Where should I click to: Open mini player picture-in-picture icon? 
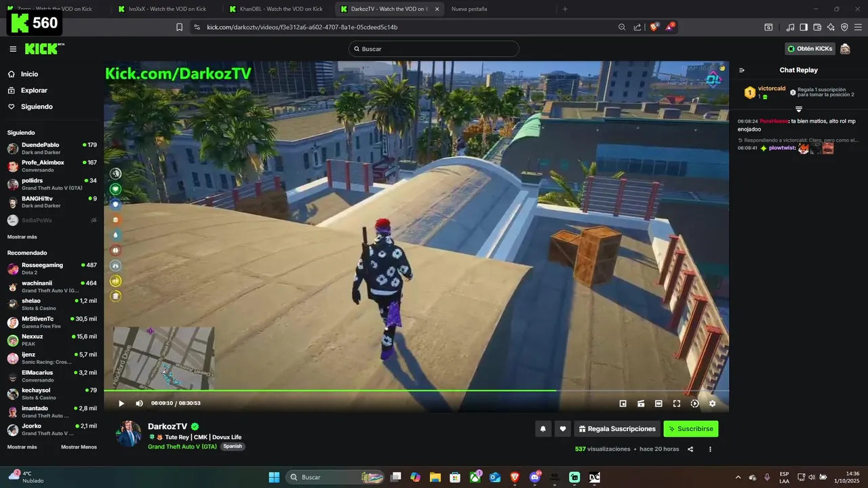[x=623, y=403]
